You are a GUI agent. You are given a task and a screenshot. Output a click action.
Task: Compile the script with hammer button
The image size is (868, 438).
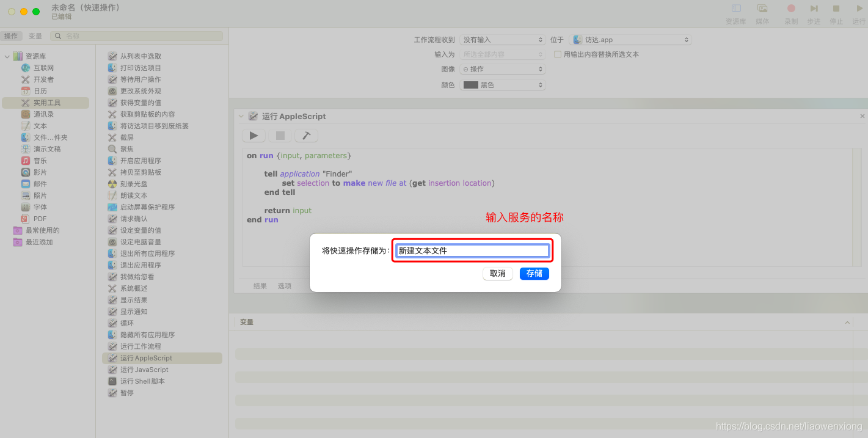(306, 136)
